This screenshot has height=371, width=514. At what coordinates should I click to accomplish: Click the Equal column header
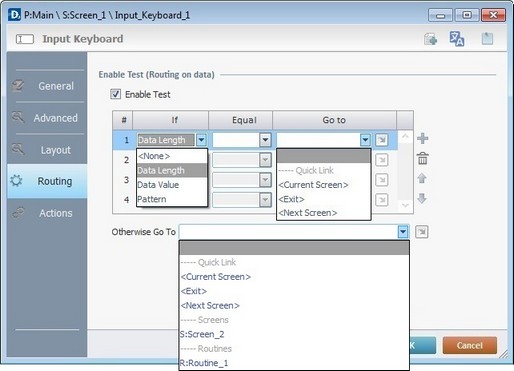point(241,120)
